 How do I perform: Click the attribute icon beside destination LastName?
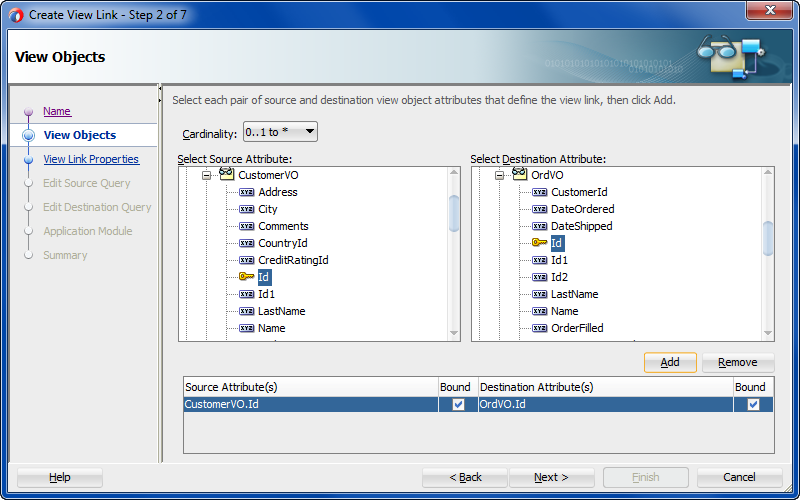coord(539,294)
